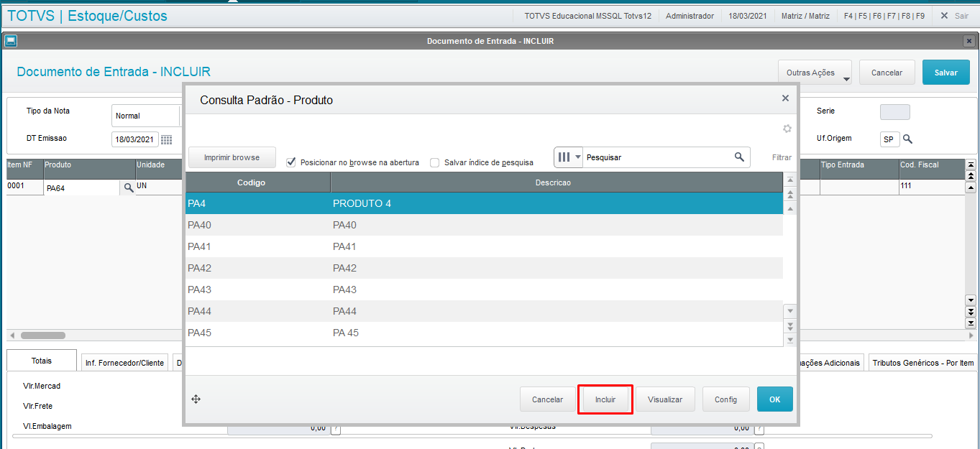Select the PA 45 row
The image size is (980, 449).
[x=484, y=333]
